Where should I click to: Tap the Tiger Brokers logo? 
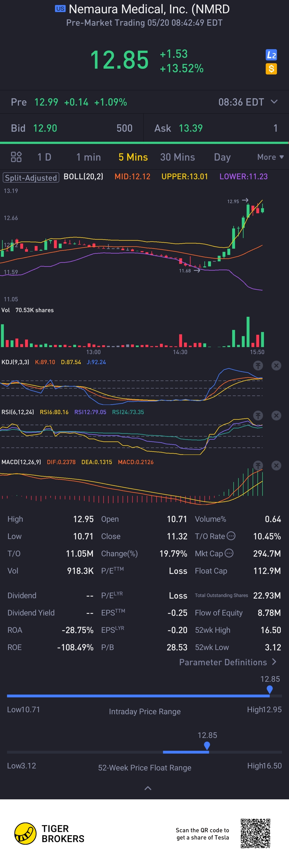[x=49, y=834]
